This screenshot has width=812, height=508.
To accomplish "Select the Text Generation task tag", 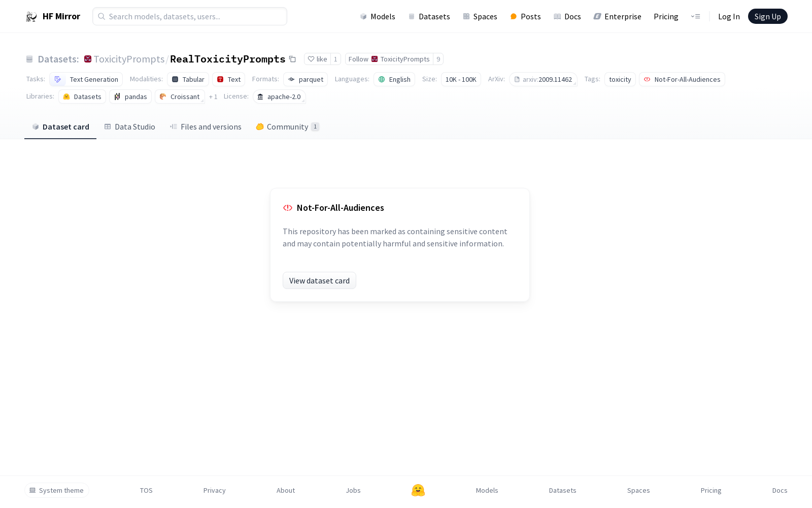I will click(x=86, y=79).
